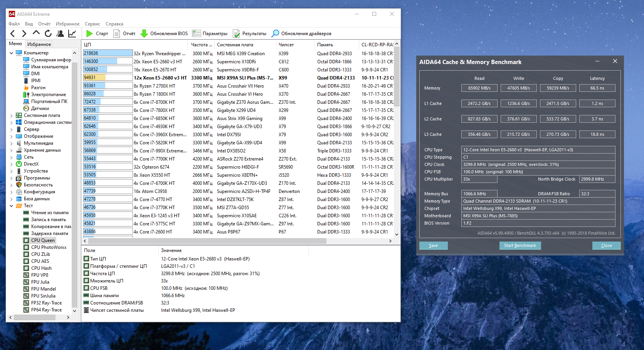Screen dimensions: 644x350
Task: Open the Отчёт menu in the menu bar
Action: (x=44, y=24)
